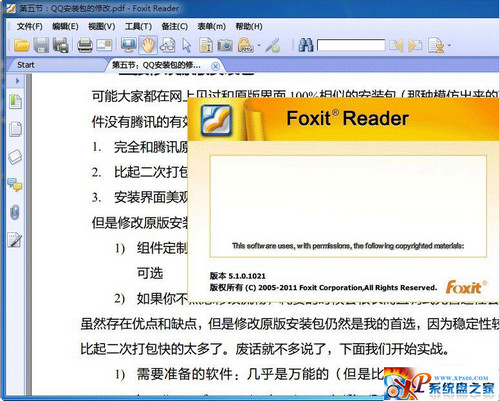Screen dimensions: 500x401
Task: Click the RMS padlock security icon
Action: pos(246,45)
